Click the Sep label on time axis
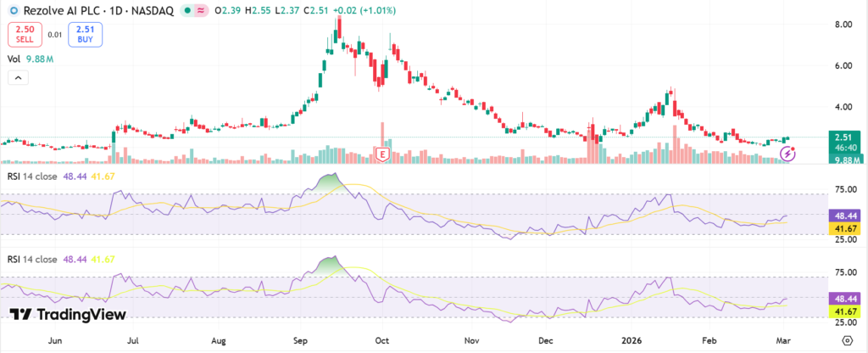The width and height of the screenshot is (868, 353). point(302,340)
